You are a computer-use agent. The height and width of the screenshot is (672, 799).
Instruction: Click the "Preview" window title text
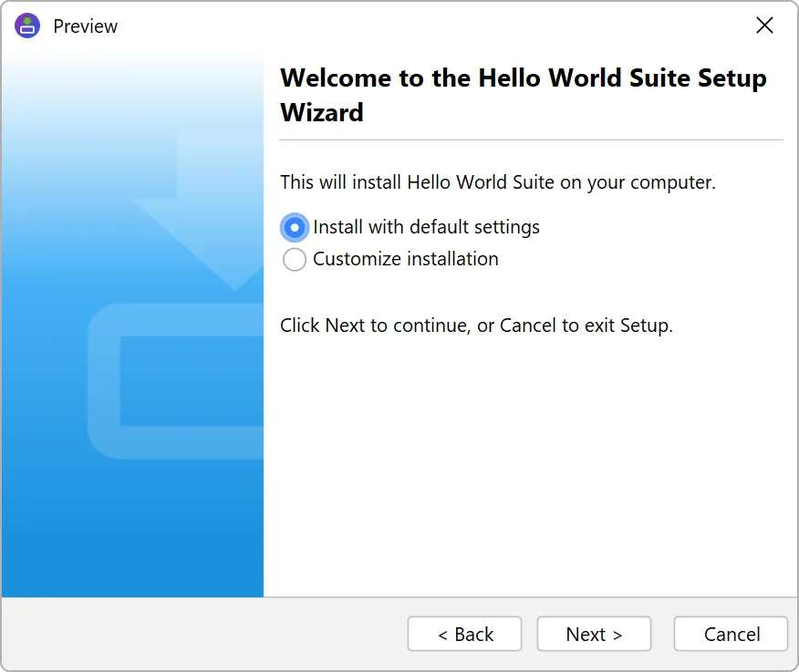click(86, 26)
